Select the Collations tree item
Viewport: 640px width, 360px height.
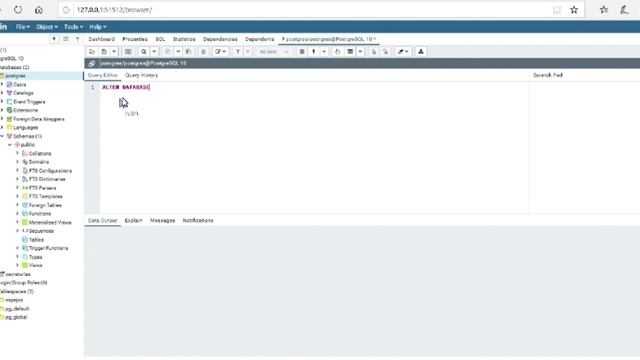click(40, 153)
